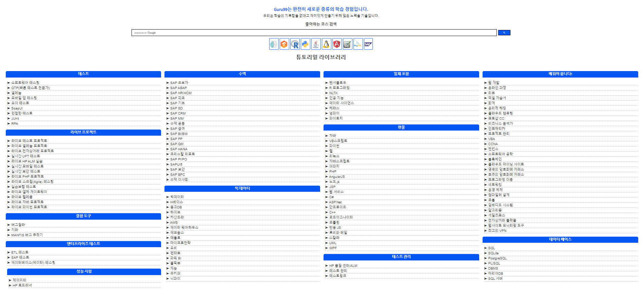Open the UML tutorial link
The height and width of the screenshot is (289, 644).
click(x=333, y=243)
